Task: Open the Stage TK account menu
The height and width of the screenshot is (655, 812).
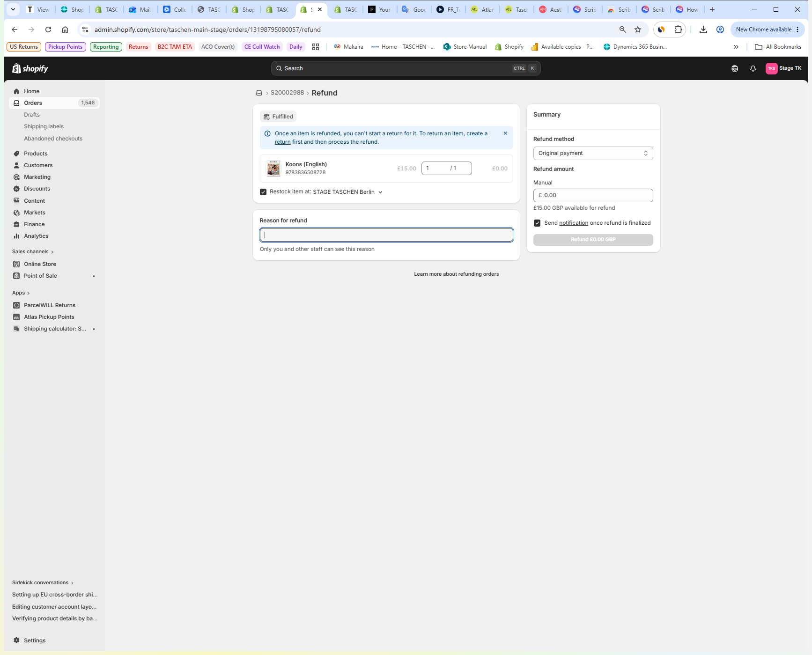Action: pyautogui.click(x=784, y=68)
